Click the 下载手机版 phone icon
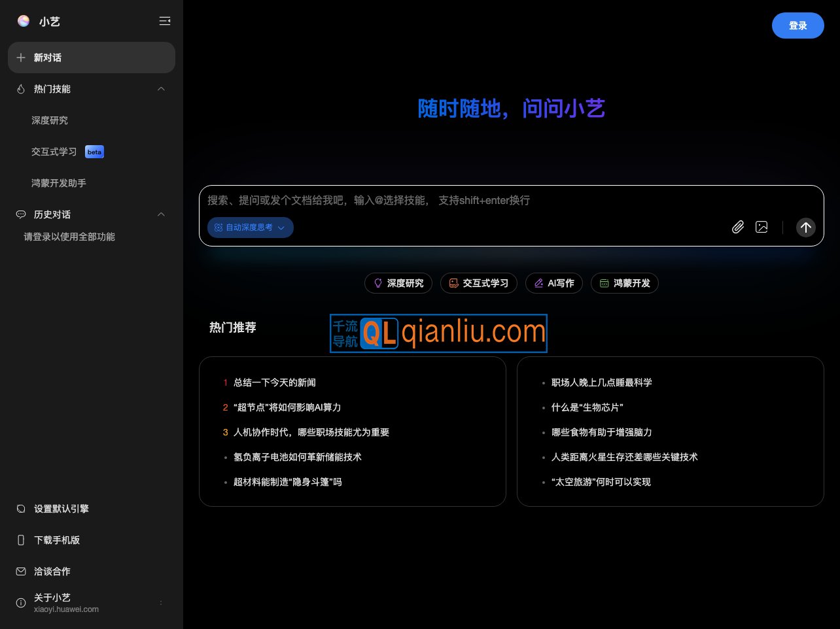 click(x=20, y=540)
